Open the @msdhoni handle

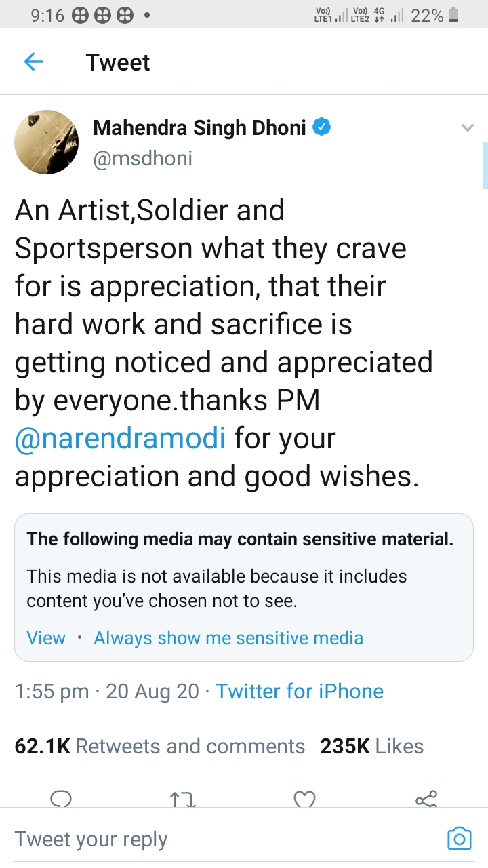143,158
